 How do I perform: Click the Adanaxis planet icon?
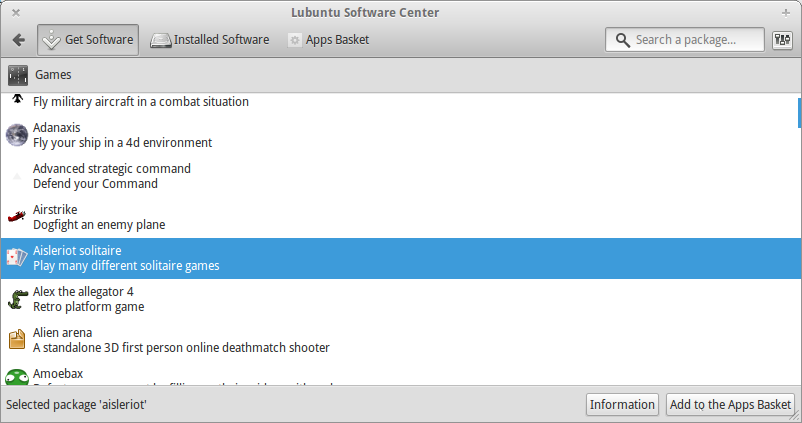[17, 135]
